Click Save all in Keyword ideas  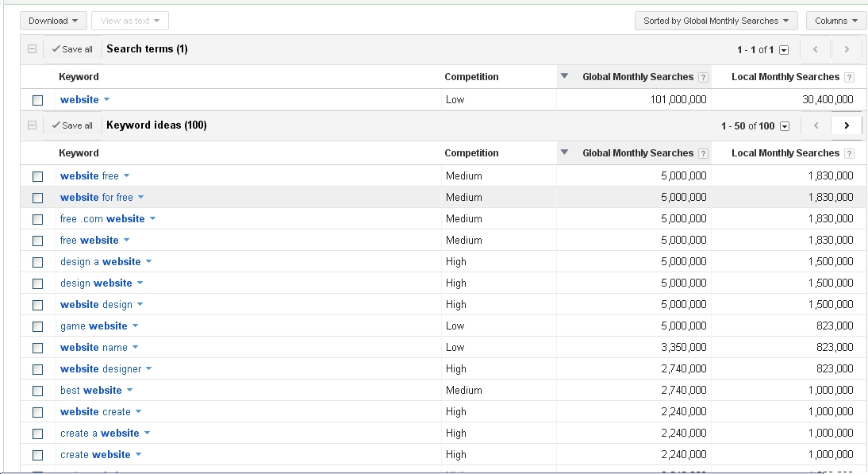[71, 125]
